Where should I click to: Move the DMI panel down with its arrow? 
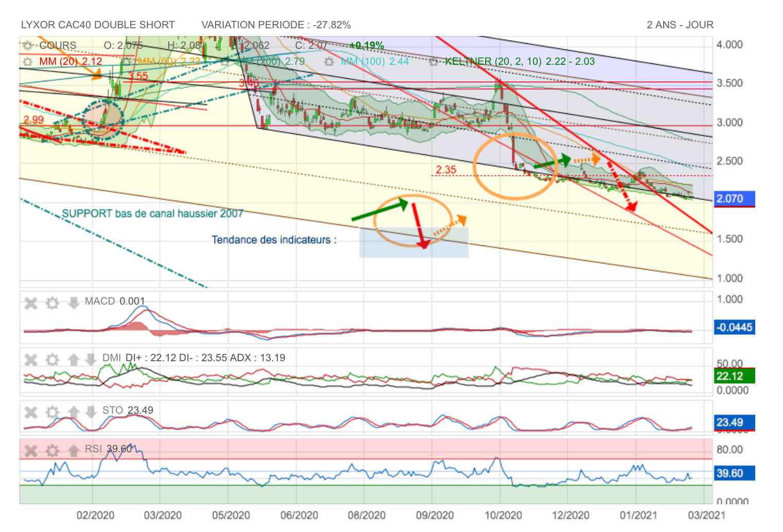pyautogui.click(x=91, y=359)
